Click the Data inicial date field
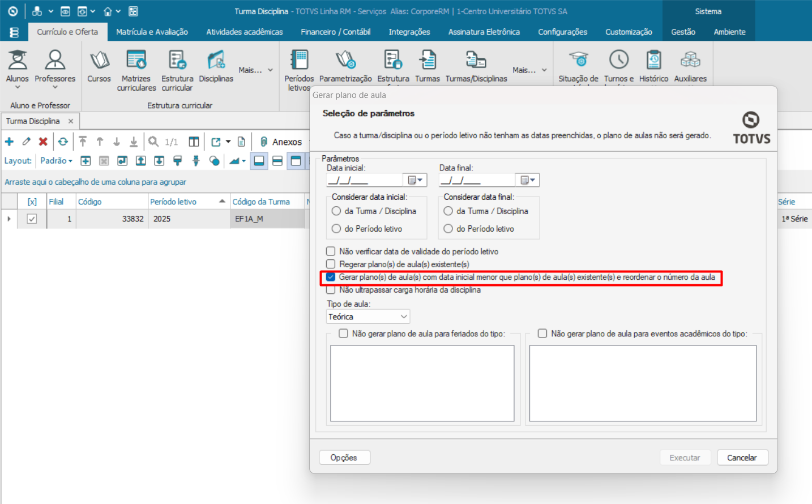The image size is (812, 504). click(x=365, y=180)
